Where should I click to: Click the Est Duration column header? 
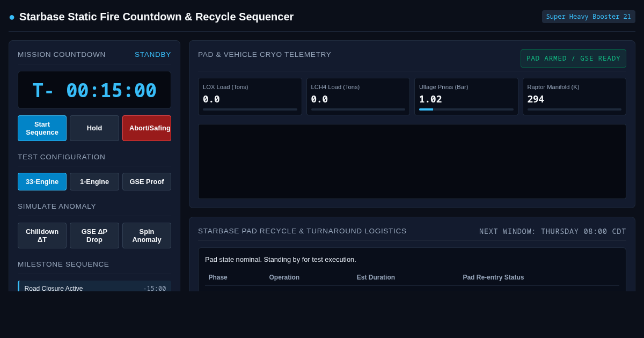coord(376,277)
